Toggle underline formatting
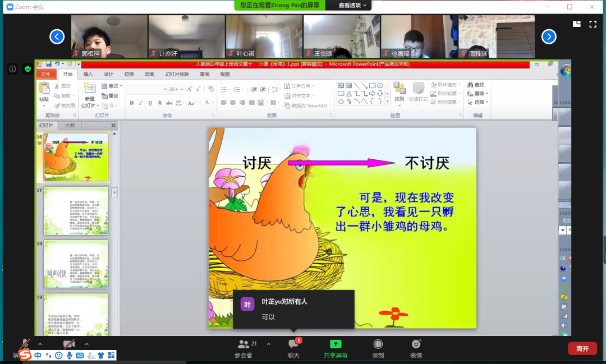The image size is (606, 364). pos(150,103)
